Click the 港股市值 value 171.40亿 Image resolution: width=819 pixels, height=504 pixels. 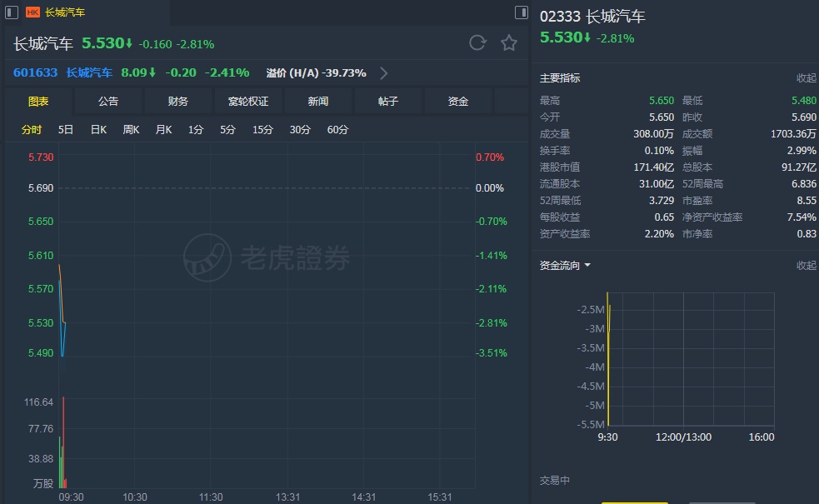click(x=653, y=167)
